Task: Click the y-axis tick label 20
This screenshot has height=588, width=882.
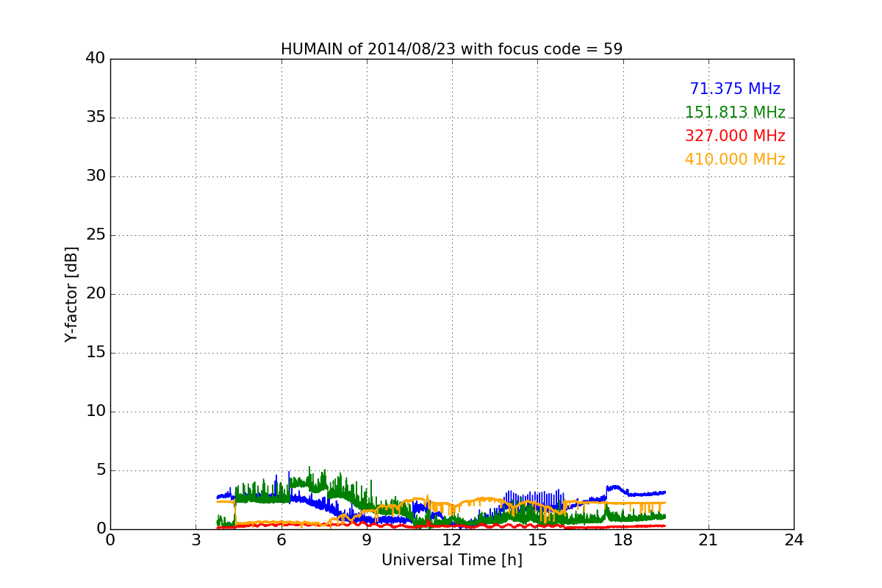Action: (96, 294)
